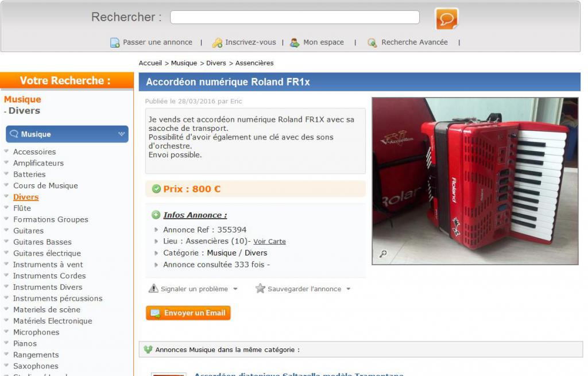This screenshot has width=588, height=376.
Task: Open the red Roland accordion photo
Action: click(x=475, y=181)
